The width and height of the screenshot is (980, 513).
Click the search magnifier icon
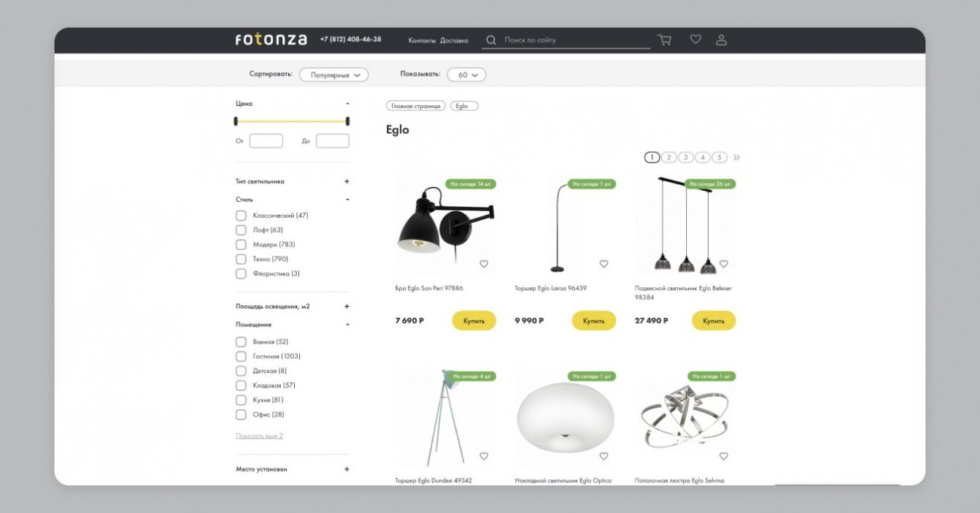(x=491, y=40)
